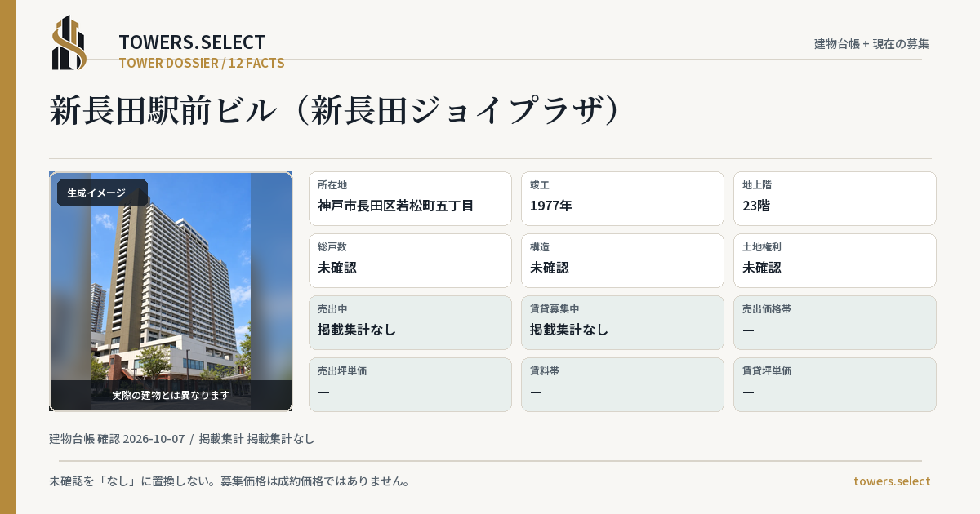Select the 地上階 23階 card
980x514 pixels.
point(835,198)
